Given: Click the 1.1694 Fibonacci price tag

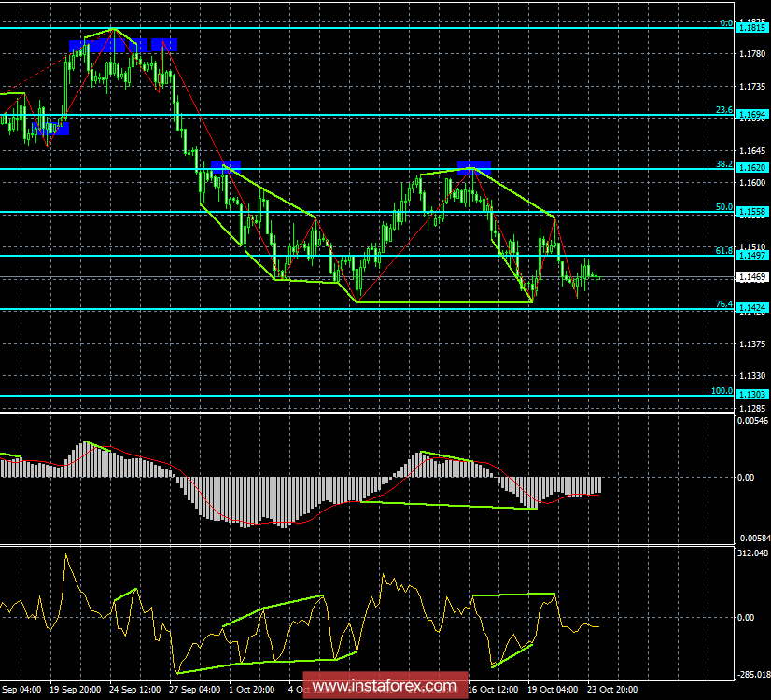Looking at the screenshot, I should click(x=751, y=116).
